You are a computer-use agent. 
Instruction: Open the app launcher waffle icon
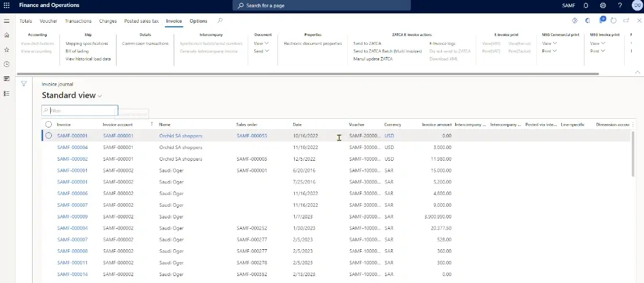(6, 5)
